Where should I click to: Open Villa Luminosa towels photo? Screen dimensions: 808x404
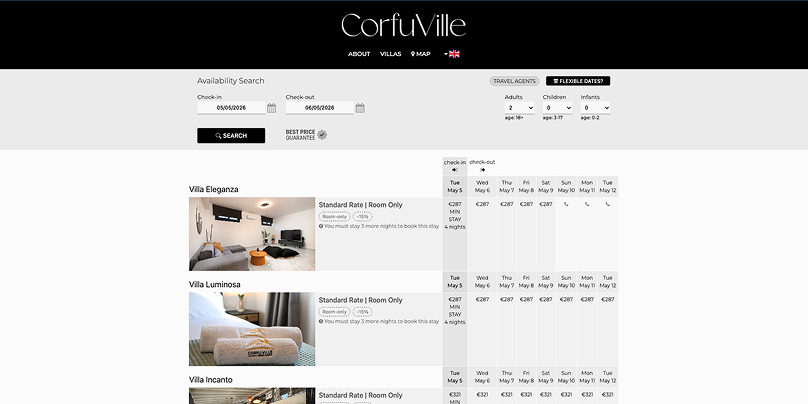tap(252, 329)
